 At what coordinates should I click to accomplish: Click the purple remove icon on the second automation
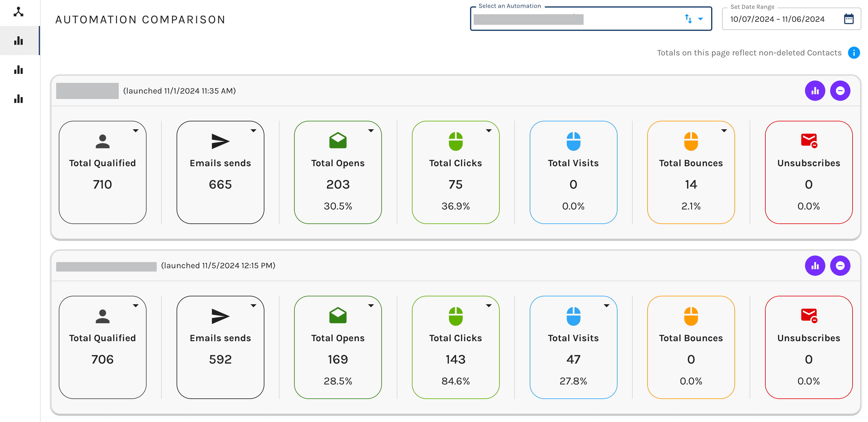point(840,265)
